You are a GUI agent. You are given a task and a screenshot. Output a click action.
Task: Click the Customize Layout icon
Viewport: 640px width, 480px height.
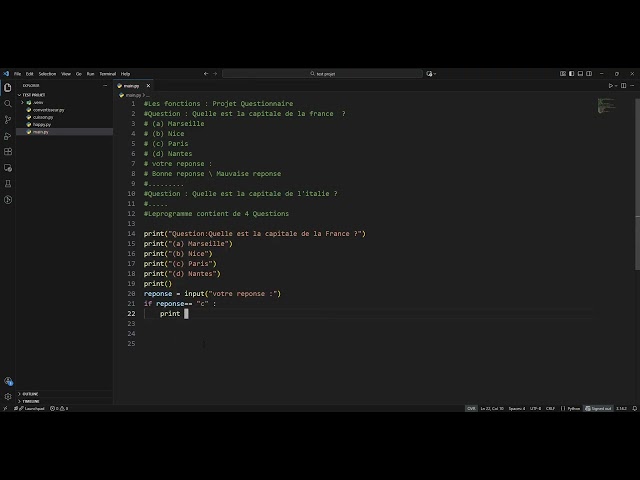(563, 74)
